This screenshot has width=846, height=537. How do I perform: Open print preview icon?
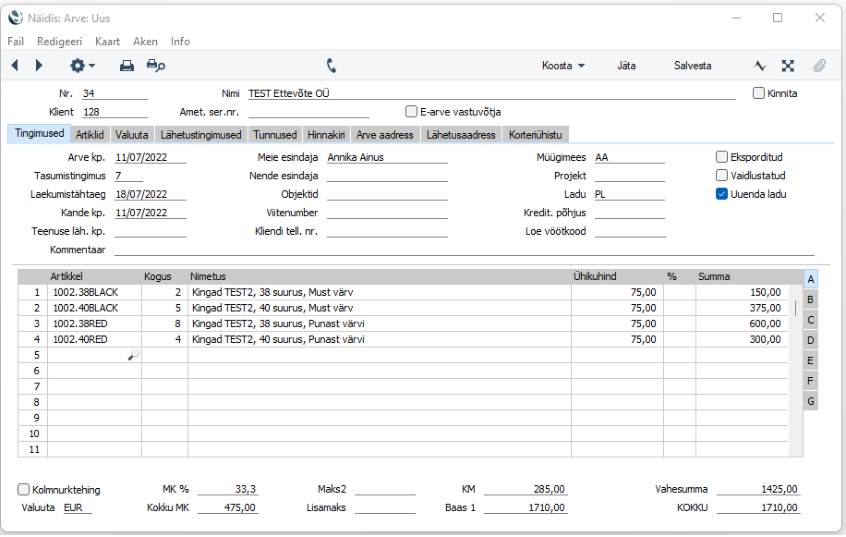pyautogui.click(x=156, y=66)
